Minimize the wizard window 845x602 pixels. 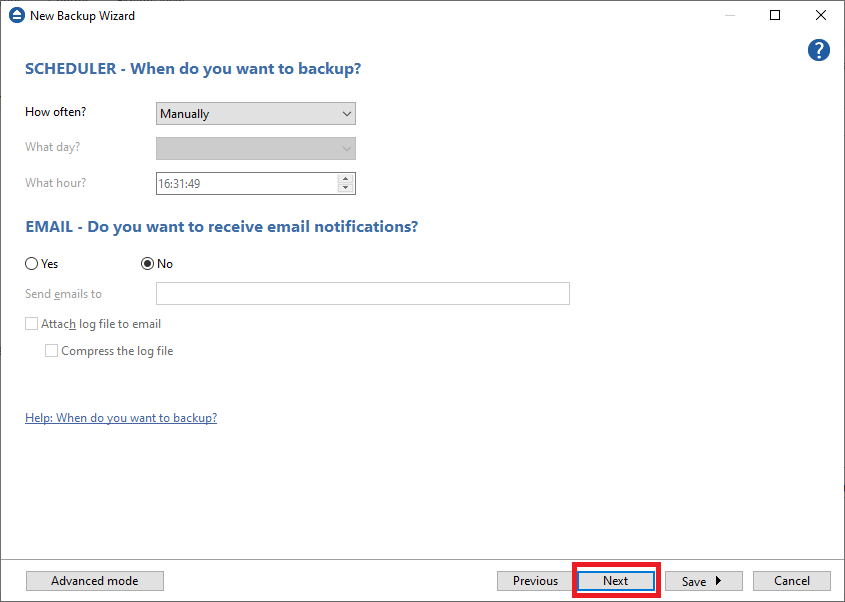coord(729,16)
